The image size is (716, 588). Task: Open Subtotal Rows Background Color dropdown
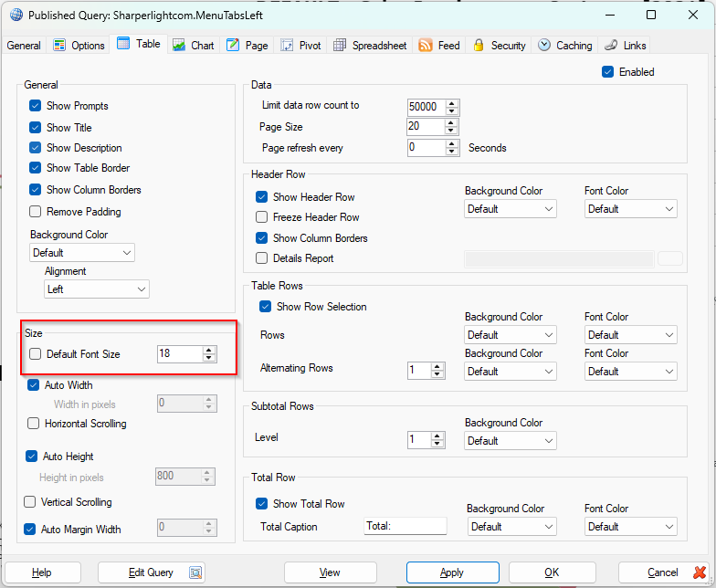pos(511,441)
